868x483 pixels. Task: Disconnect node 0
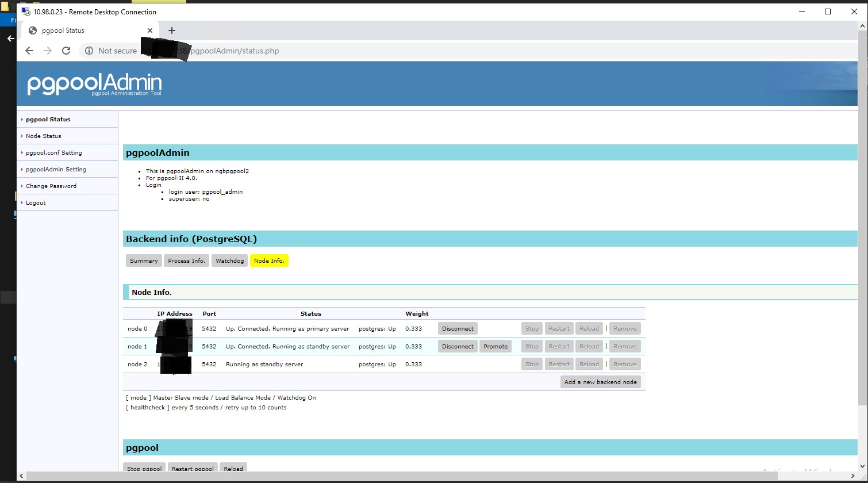point(458,328)
